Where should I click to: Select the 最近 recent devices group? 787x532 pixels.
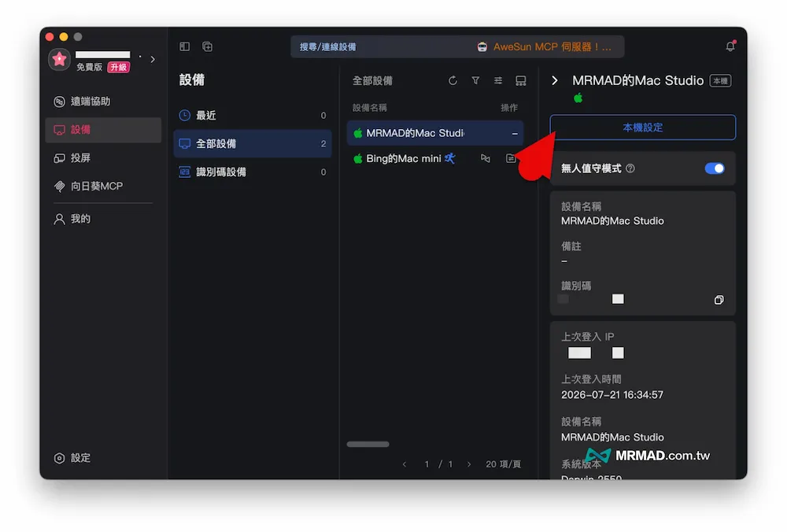[253, 116]
